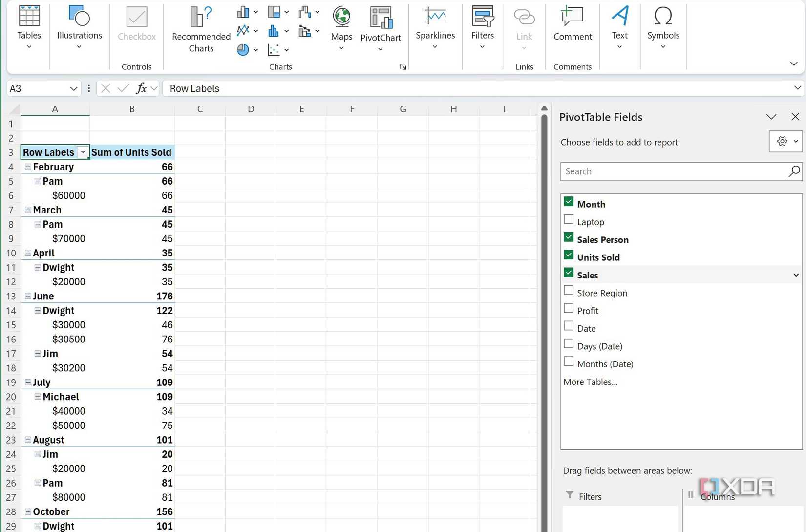Open the Sales field dropdown menu

coord(796,275)
